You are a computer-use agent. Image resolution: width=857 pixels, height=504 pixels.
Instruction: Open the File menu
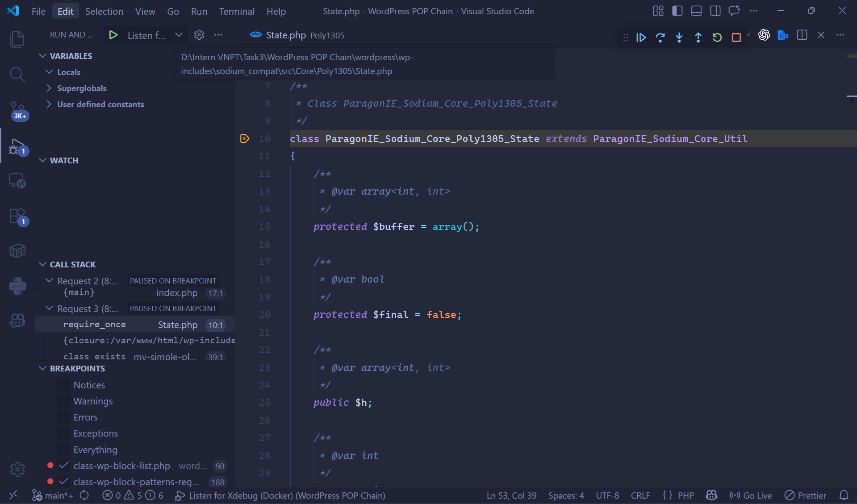coord(38,11)
